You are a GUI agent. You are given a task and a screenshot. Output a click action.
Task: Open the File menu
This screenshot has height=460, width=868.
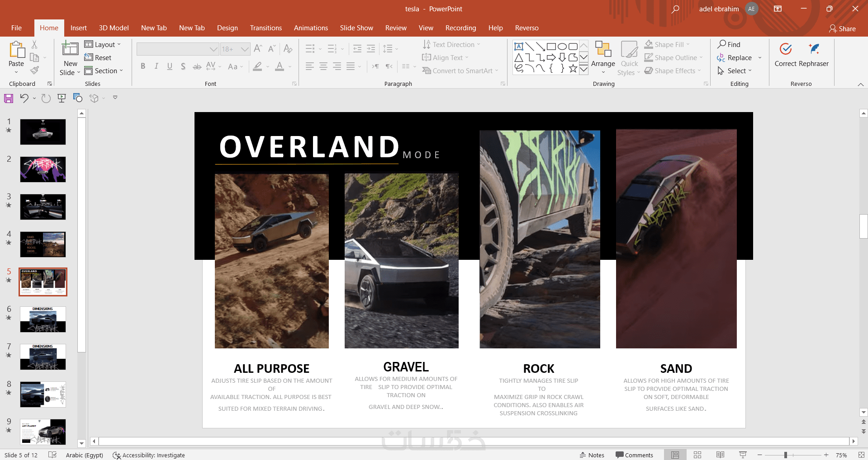tap(16, 28)
